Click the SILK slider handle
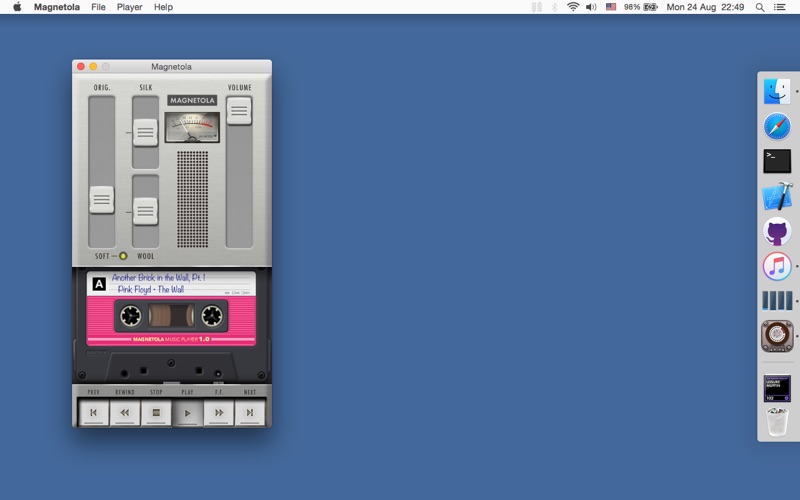Viewport: 800px width, 500px height. pyautogui.click(x=145, y=133)
